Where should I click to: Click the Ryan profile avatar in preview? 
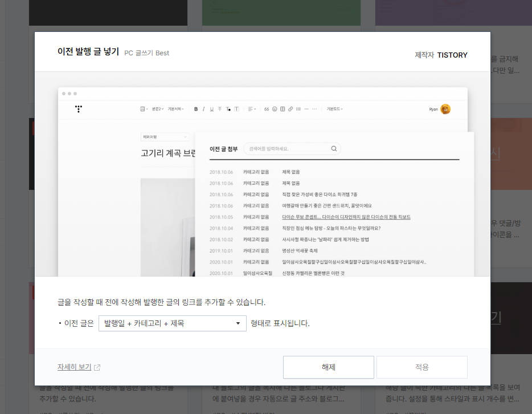(x=445, y=109)
